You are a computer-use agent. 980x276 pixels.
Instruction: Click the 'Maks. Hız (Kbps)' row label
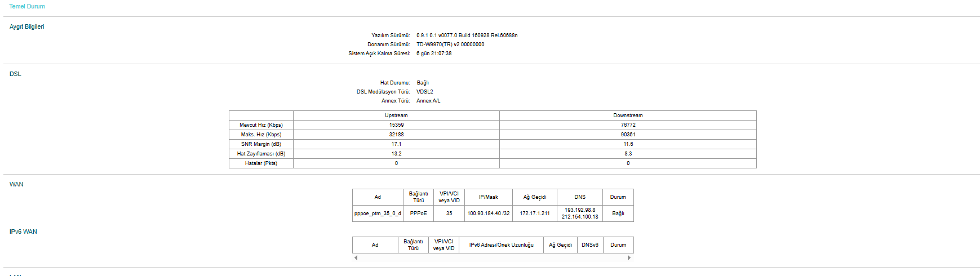click(261, 135)
